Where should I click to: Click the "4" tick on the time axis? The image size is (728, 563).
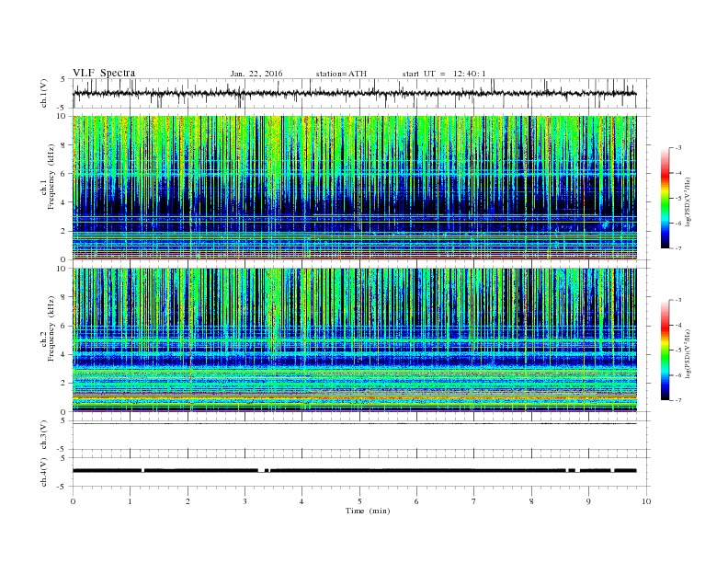[301, 501]
